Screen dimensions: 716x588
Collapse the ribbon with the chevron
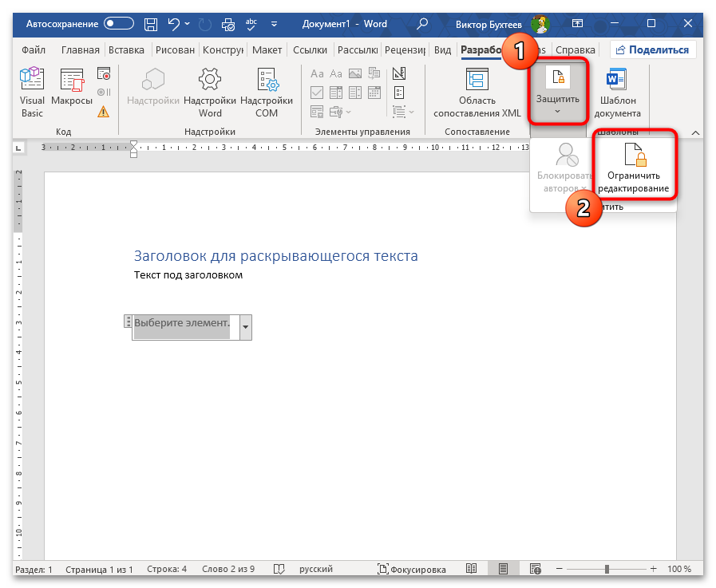point(694,132)
